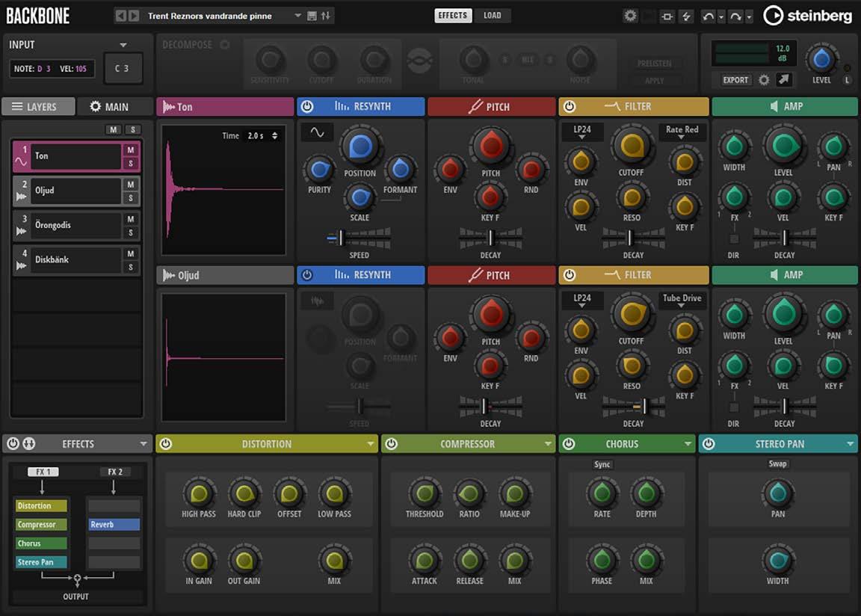The image size is (861, 616).
Task: Open the Layers tab
Action: point(38,106)
